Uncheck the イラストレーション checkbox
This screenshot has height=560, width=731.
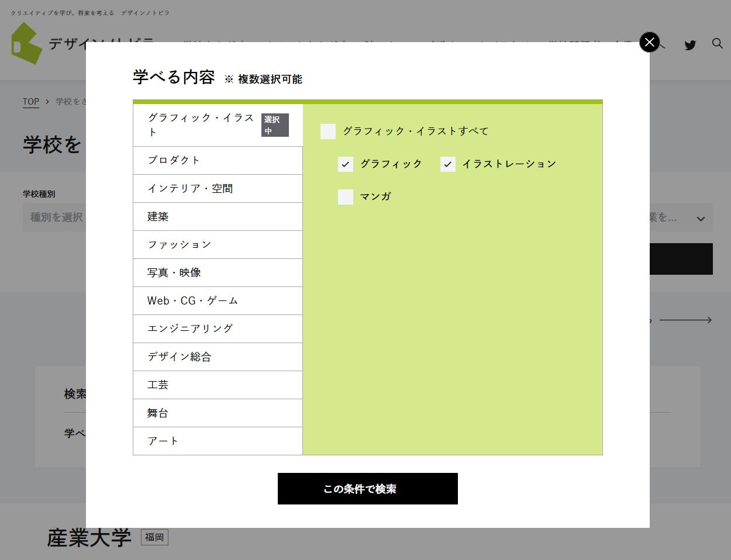coord(447,164)
